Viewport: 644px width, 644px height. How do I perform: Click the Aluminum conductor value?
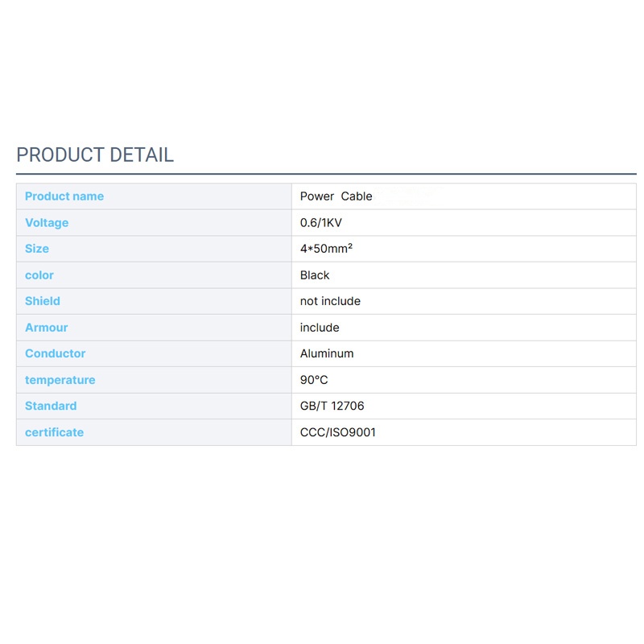click(327, 353)
